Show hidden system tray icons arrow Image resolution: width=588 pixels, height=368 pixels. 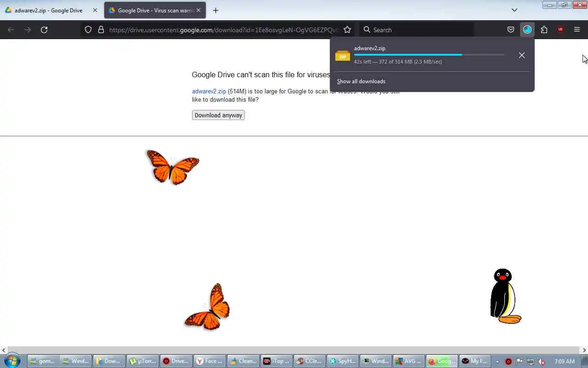click(497, 362)
